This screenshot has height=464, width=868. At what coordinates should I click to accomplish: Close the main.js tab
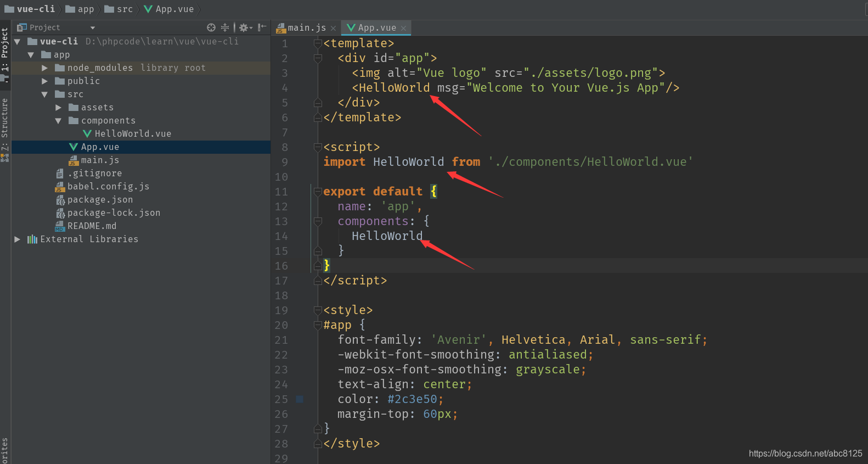click(333, 28)
